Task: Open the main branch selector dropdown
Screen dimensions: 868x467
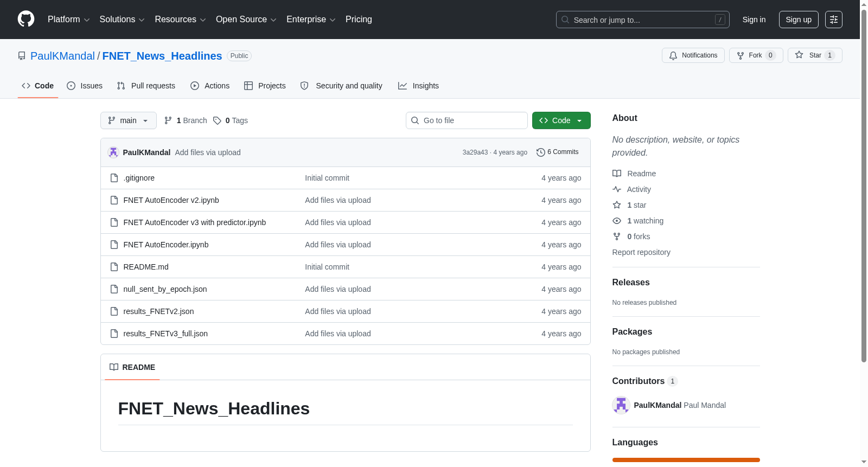Action: click(129, 120)
